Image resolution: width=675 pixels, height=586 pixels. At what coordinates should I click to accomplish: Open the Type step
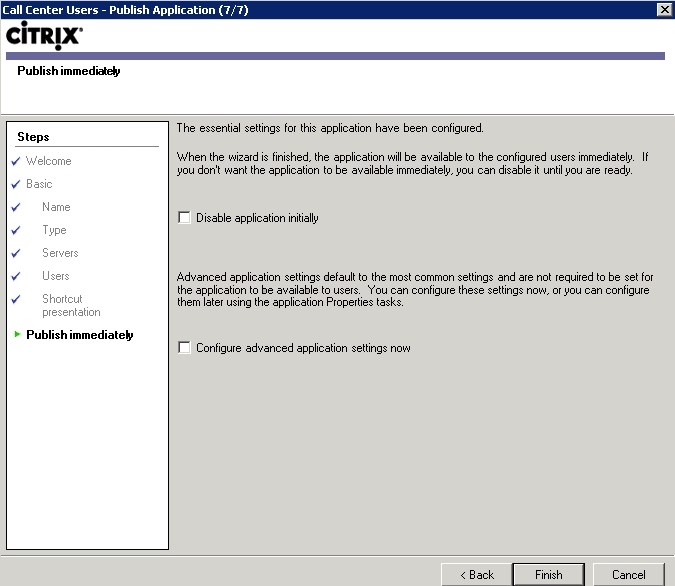54,230
